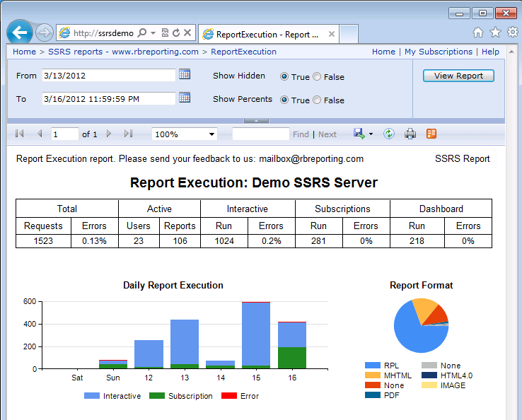Open browser favorites star icon
Image resolution: width=522 pixels, height=420 pixels.
(495, 33)
